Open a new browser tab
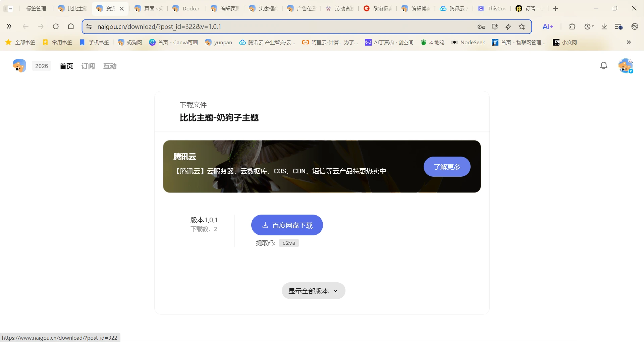This screenshot has height=342, width=644. [x=555, y=8]
